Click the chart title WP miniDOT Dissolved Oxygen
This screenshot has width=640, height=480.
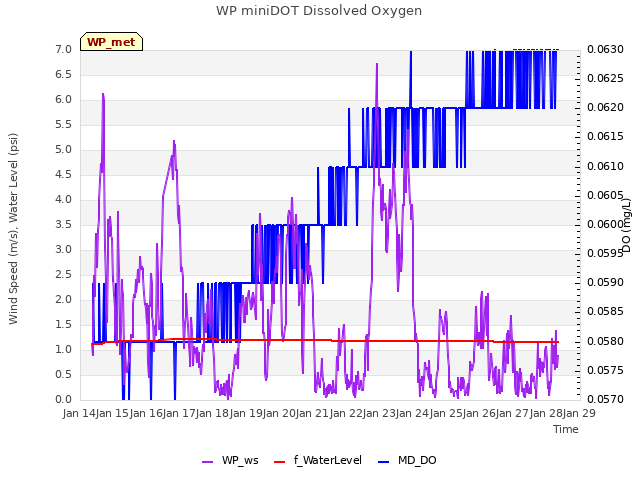pos(319,11)
